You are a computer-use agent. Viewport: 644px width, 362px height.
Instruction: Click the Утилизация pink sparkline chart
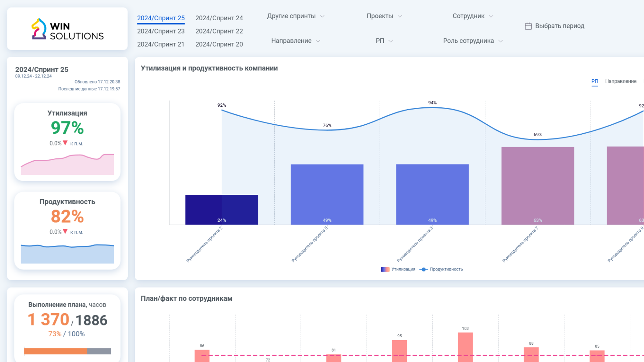(x=67, y=164)
